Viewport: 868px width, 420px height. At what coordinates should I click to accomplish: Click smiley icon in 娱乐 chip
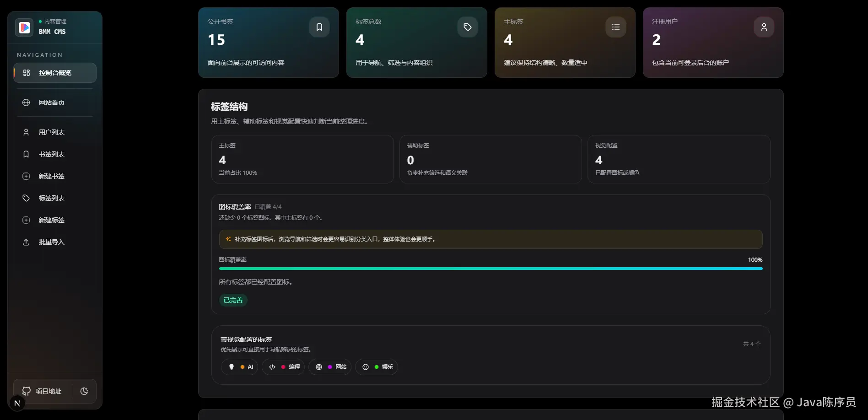click(366, 367)
